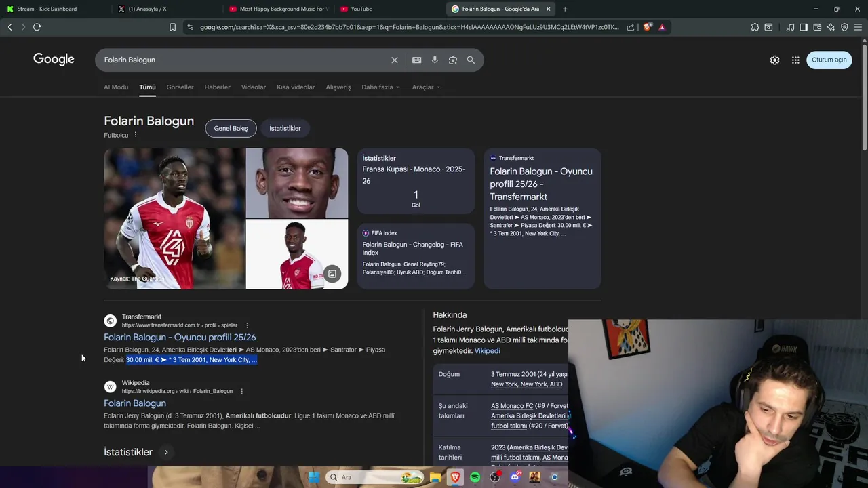Viewport: 868px width, 488px height.
Task: Open the three-dot menu of the Transfermarkt result
Action: click(247, 325)
